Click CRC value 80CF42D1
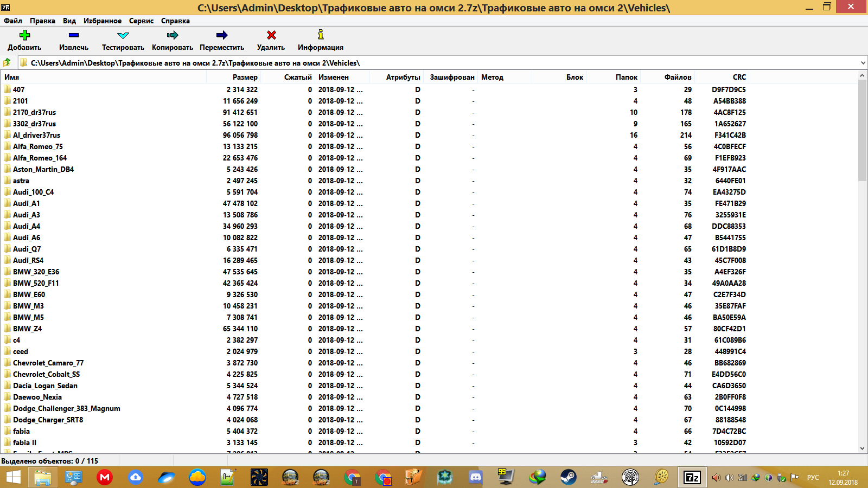Viewport: 868px width, 488px height. tap(730, 329)
